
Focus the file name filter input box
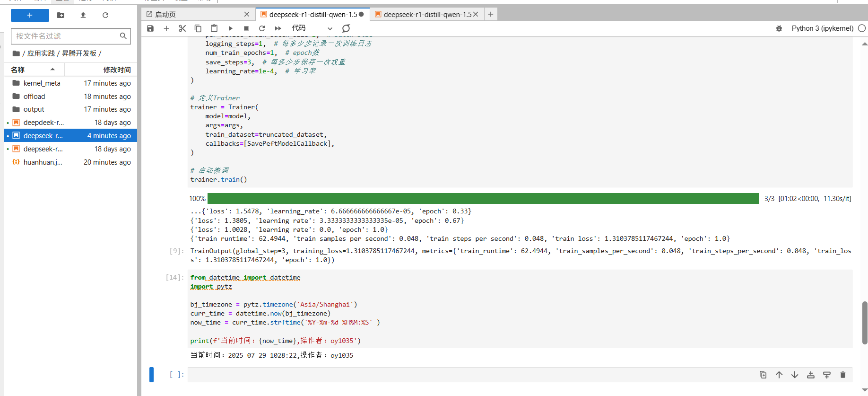point(66,36)
